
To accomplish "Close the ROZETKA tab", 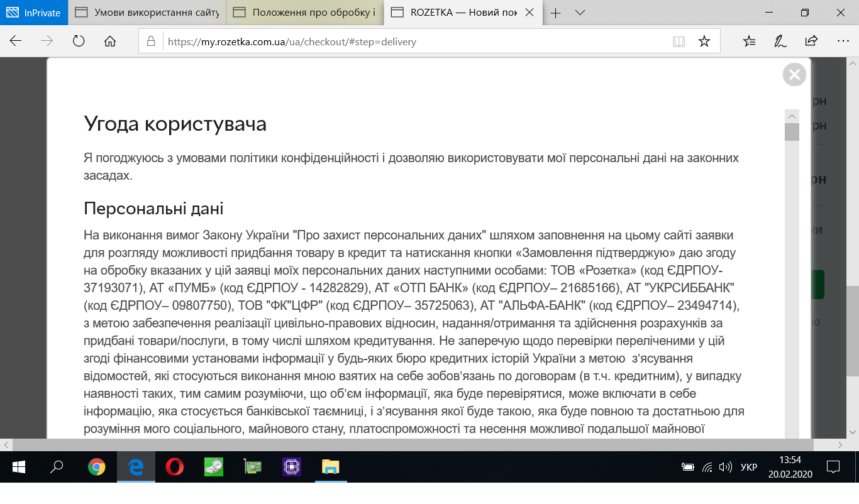I will [x=529, y=13].
